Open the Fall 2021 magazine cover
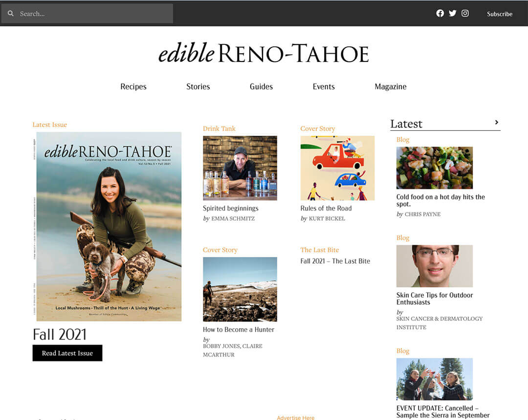Viewport: 528px width, 420px height. (x=109, y=227)
